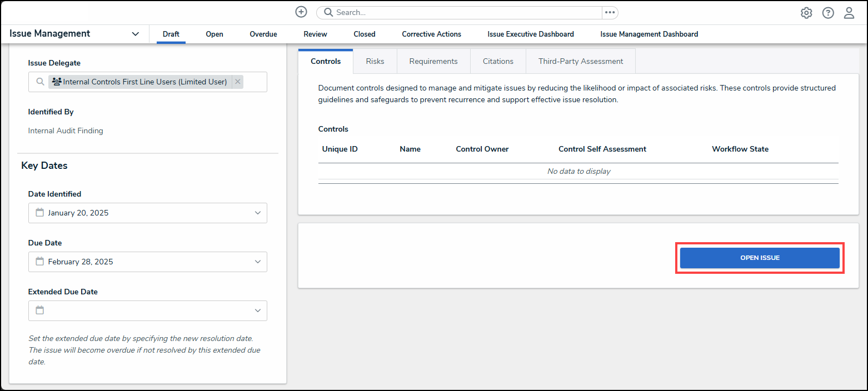
Task: Click the Extended Due Date calendar icon
Action: pos(39,310)
